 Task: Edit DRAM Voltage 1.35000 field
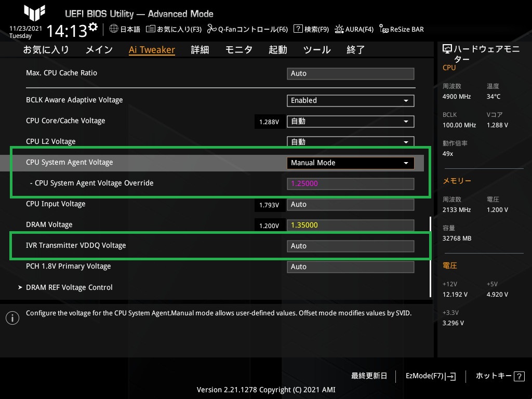(351, 225)
